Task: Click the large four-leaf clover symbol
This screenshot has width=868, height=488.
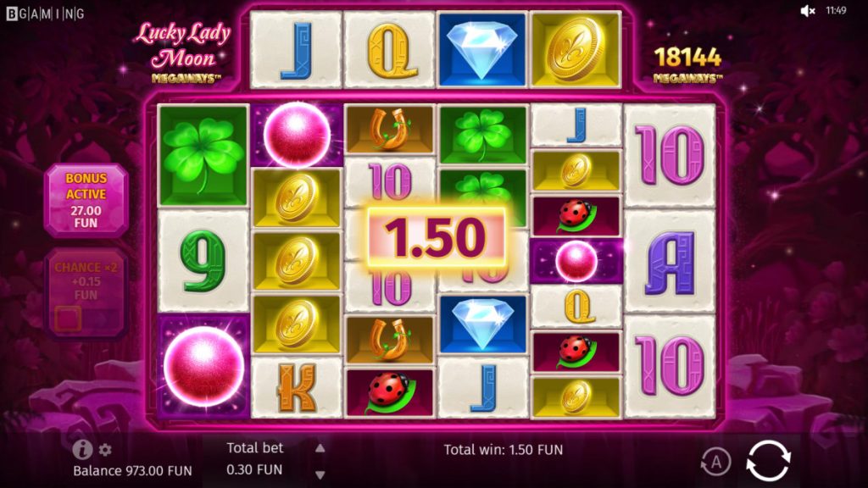Action: (x=203, y=156)
